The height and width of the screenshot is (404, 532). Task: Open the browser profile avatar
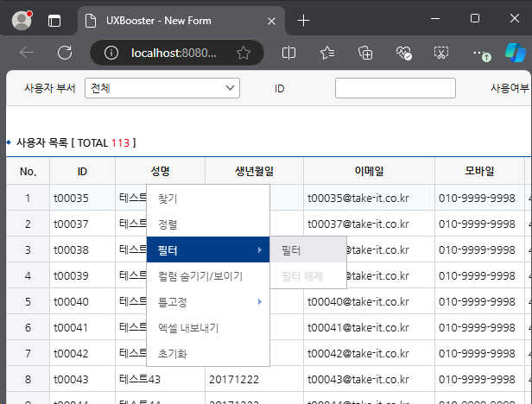pyautogui.click(x=22, y=21)
